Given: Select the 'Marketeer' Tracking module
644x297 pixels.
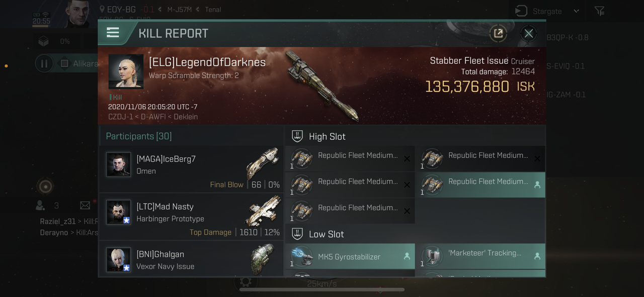Looking at the screenshot, I should [480, 257].
